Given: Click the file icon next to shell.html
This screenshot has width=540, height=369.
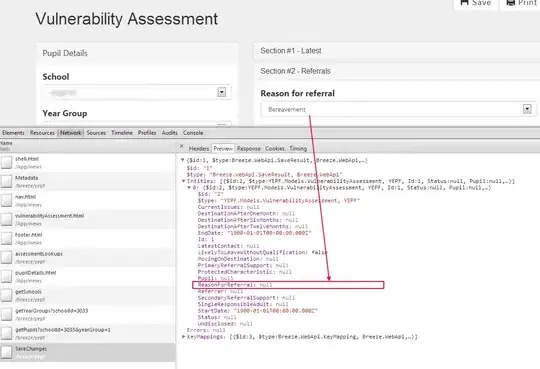Looking at the screenshot, I should tap(6, 162).
